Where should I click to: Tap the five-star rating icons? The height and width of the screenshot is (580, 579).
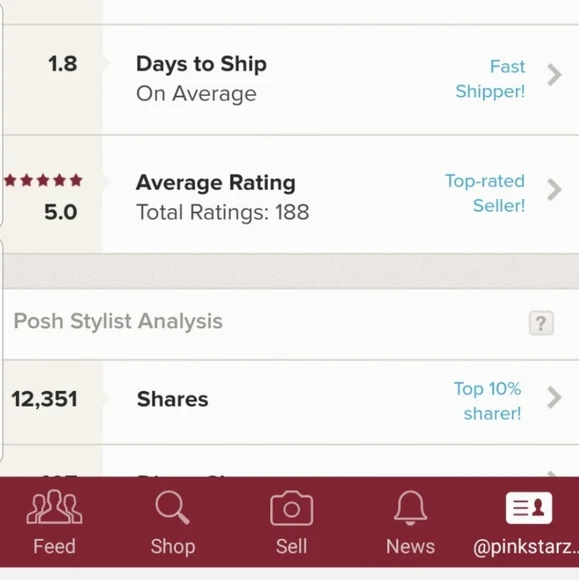coord(43,181)
